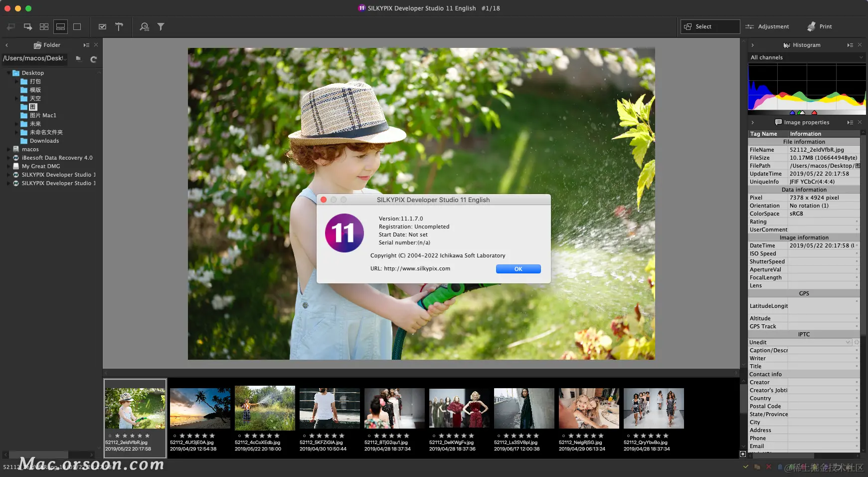The height and width of the screenshot is (477, 868).
Task: Close the Folder panel
Action: (x=96, y=45)
